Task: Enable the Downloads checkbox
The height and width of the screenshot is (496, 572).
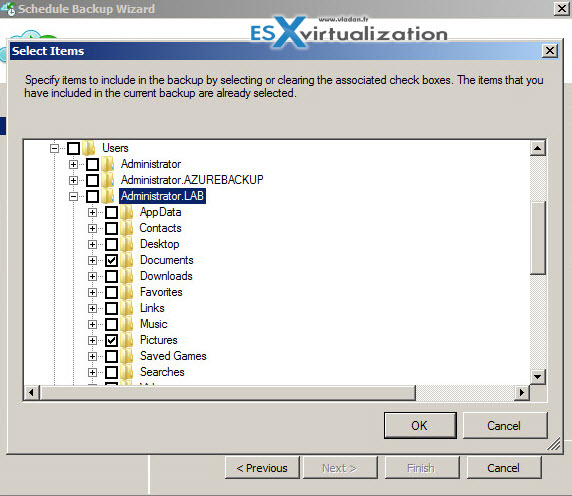Action: pyautogui.click(x=111, y=276)
